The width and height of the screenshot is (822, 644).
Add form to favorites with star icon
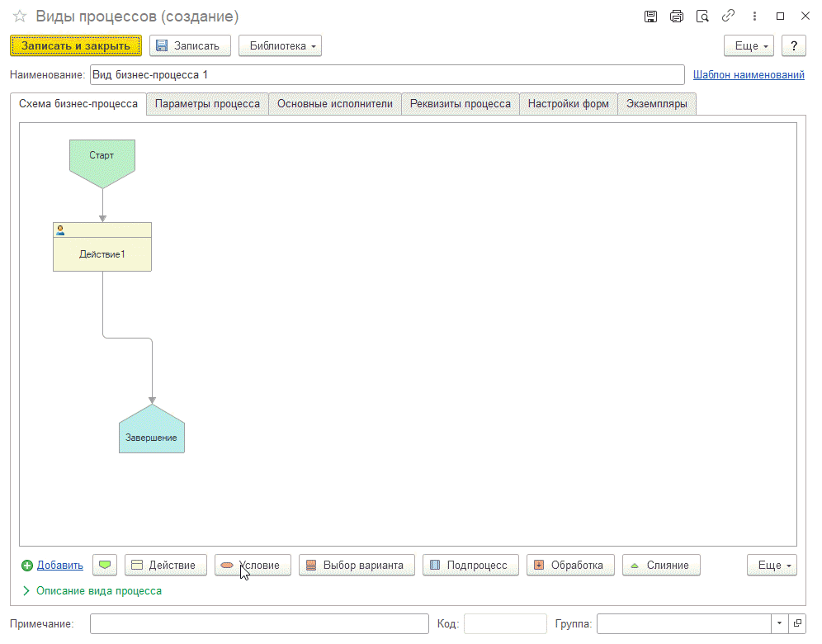20,17
